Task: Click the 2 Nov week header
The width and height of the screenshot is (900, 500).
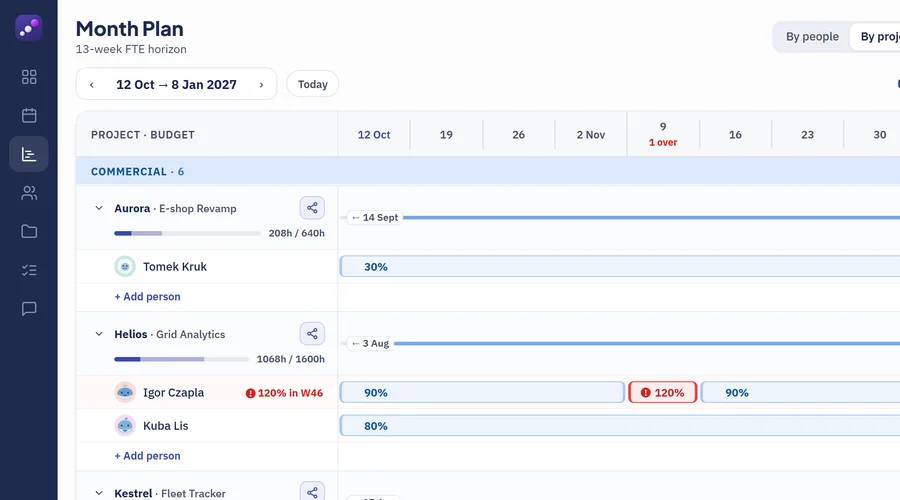Action: 591,135
